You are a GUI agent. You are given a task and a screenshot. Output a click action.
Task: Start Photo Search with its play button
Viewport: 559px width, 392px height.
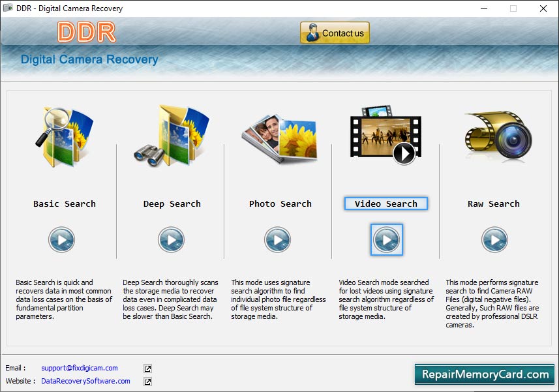pyautogui.click(x=277, y=239)
